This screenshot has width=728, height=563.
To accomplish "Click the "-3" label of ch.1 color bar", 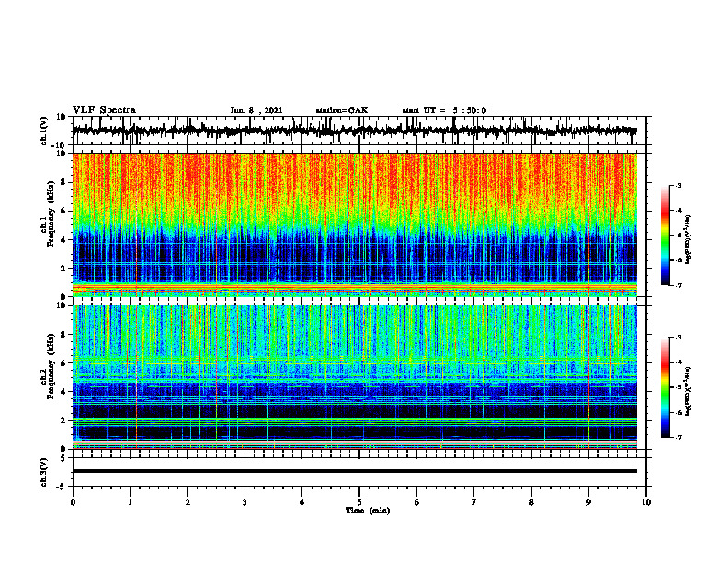I will coord(677,186).
